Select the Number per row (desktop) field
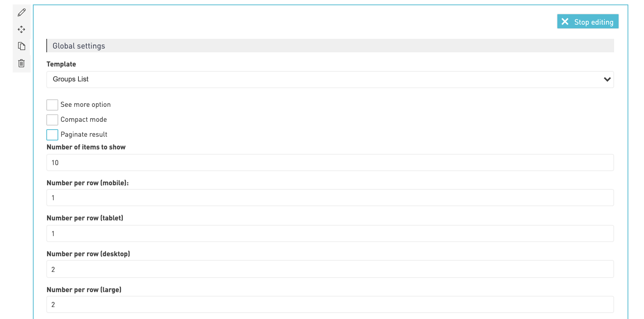Image resolution: width=644 pixels, height=319 pixels. [330, 269]
